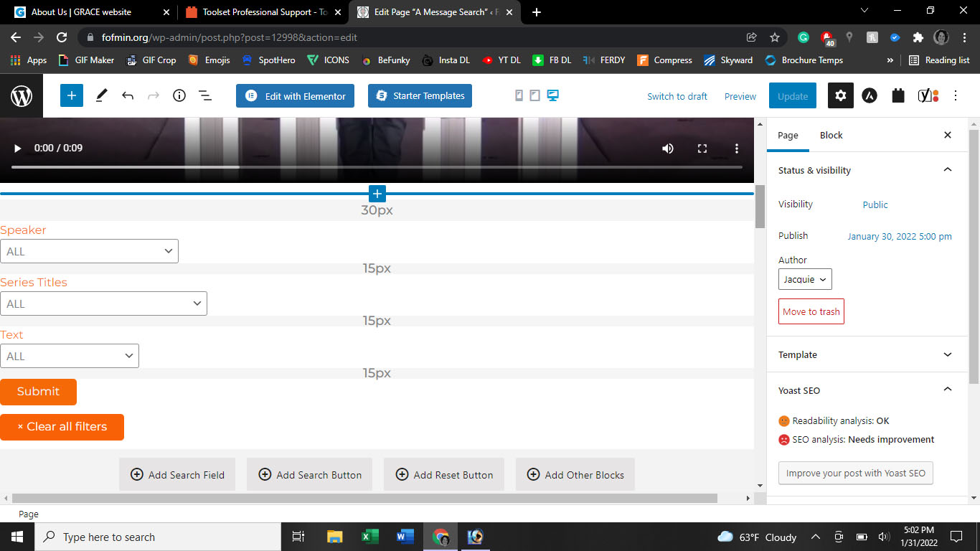This screenshot has height=551, width=980.
Task: Click the Undo arrow
Action: coord(128,95)
